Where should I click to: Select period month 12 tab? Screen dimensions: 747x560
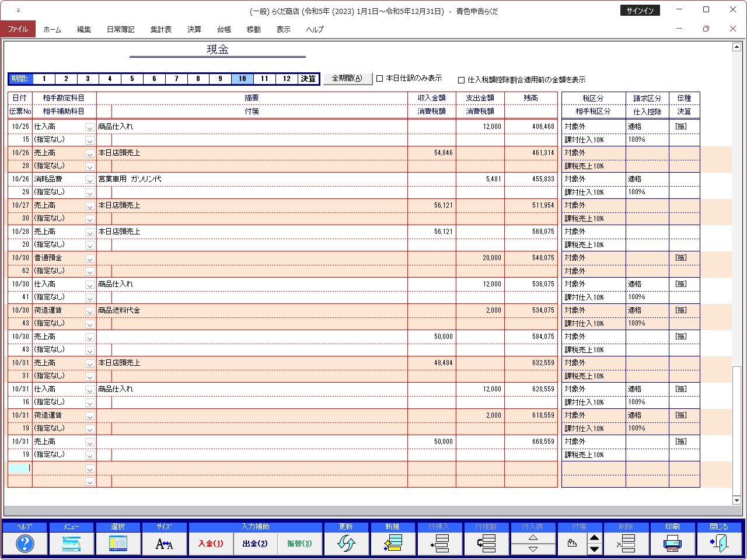(287, 79)
